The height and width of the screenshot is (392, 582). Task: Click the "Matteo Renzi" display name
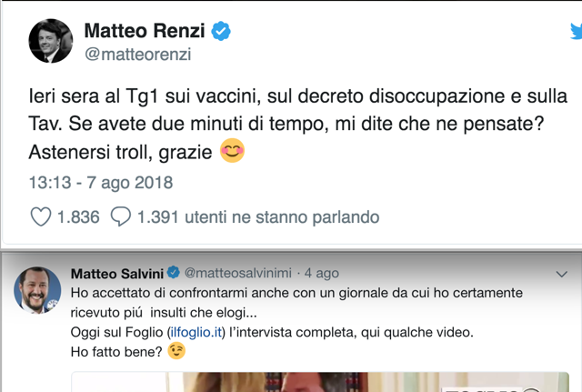tap(146, 32)
